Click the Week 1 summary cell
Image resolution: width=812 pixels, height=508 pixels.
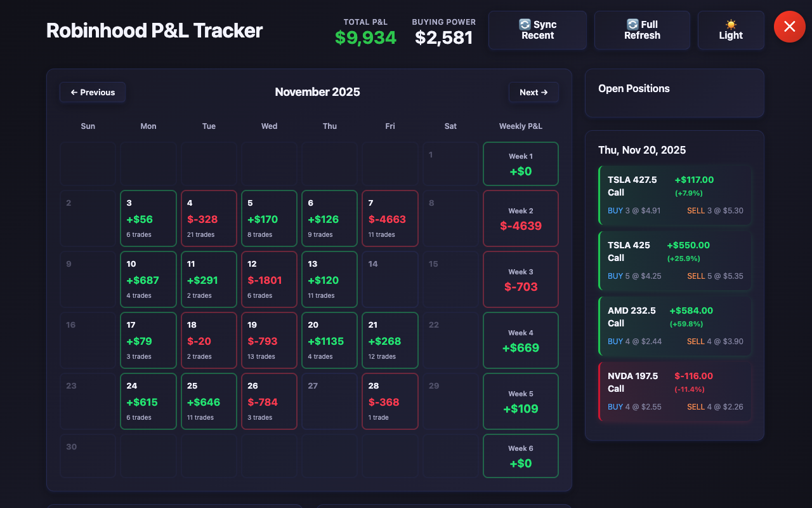[x=521, y=164]
